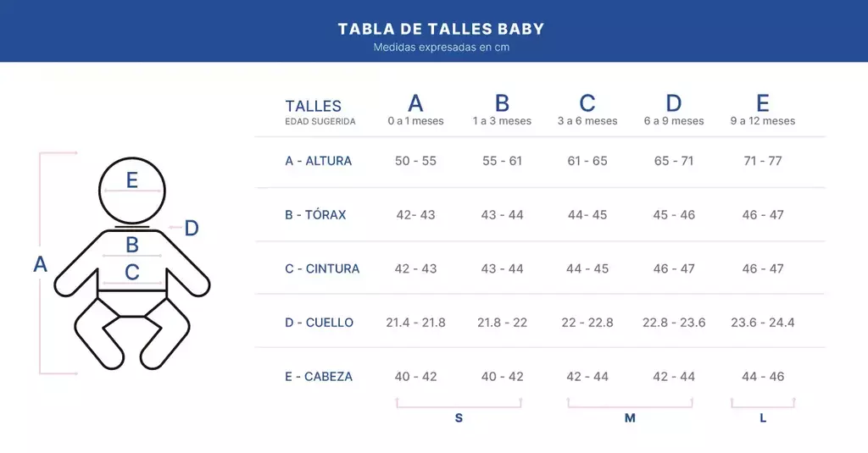The image size is (868, 453).
Task: Select the L size bracket label
Action: (763, 418)
